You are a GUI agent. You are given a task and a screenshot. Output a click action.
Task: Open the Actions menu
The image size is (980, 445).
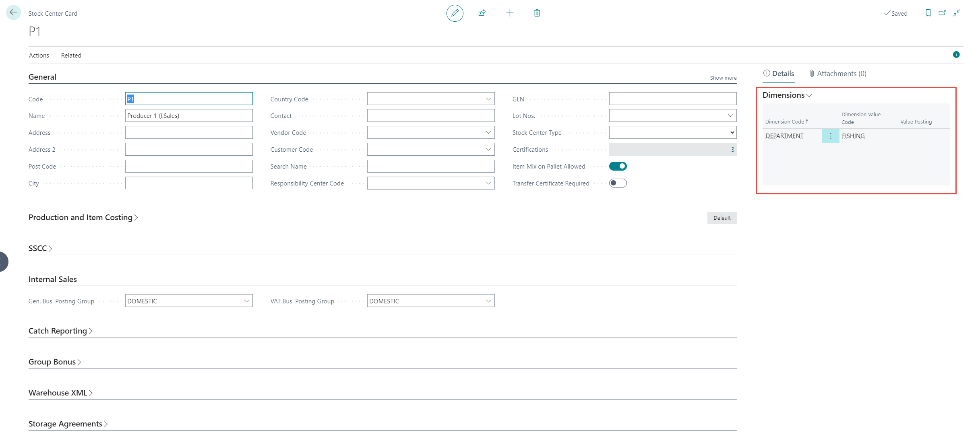[39, 56]
